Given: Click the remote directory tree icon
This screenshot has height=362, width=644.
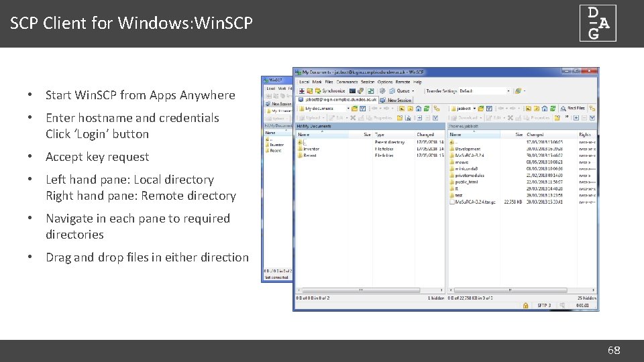Looking at the screenshot, I should pos(592,109).
